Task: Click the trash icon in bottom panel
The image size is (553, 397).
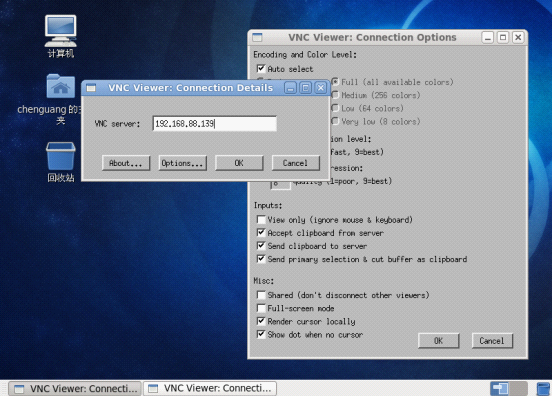Action: [x=543, y=389]
